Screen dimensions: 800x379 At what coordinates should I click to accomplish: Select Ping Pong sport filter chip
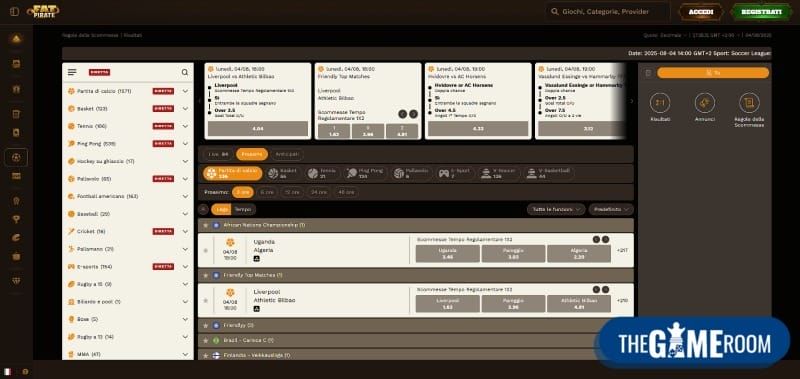click(365, 173)
